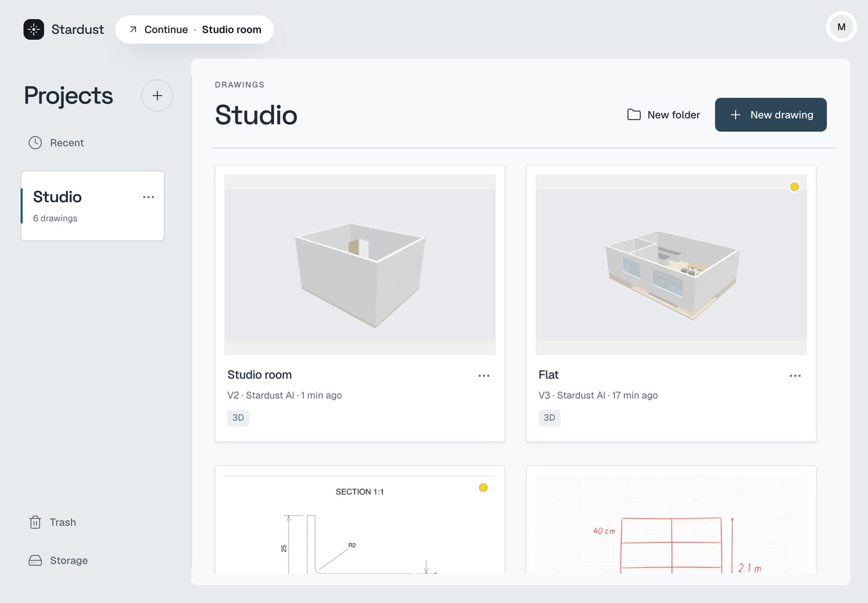
Task: Add a new project with plus icon
Action: click(157, 95)
